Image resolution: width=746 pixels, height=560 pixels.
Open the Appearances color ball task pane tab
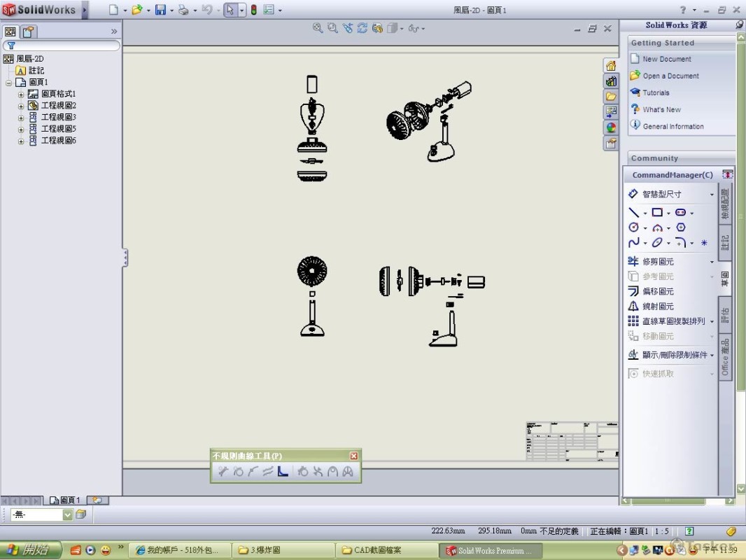click(611, 127)
